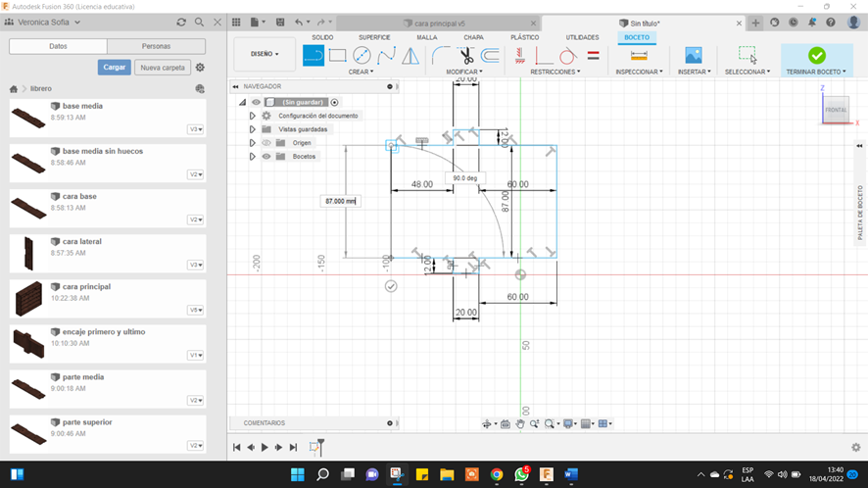Click the Insert image icon
868x488 pixels.
[x=694, y=56]
